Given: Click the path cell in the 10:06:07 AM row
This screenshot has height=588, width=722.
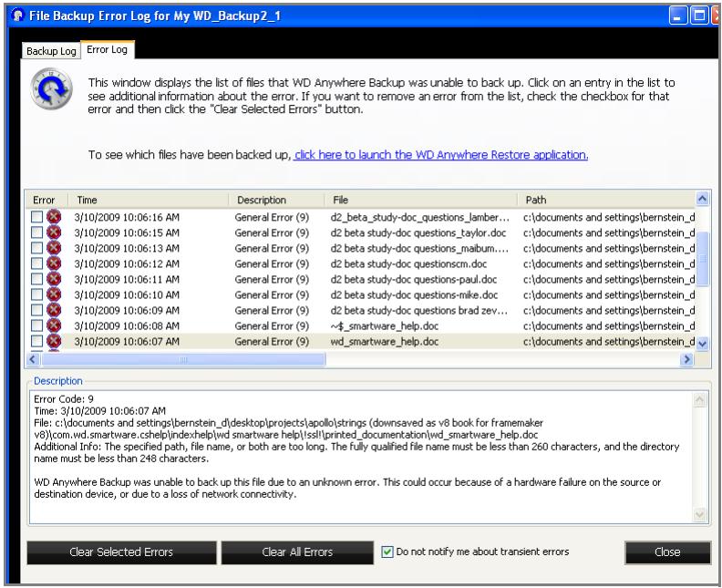Looking at the screenshot, I should point(609,341).
